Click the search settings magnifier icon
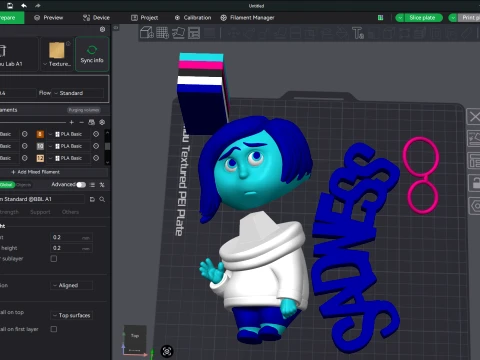Screen dimensions: 480x360 (102, 199)
